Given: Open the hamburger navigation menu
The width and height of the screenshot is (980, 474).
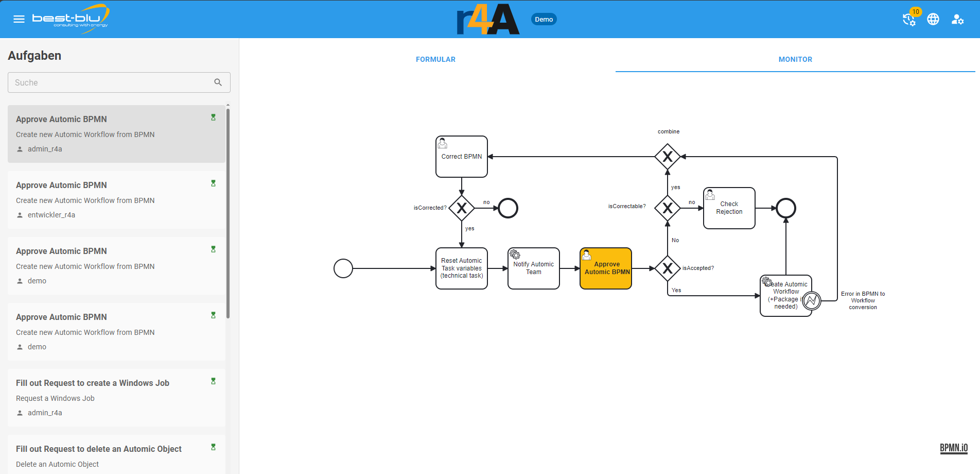Looking at the screenshot, I should 19,19.
